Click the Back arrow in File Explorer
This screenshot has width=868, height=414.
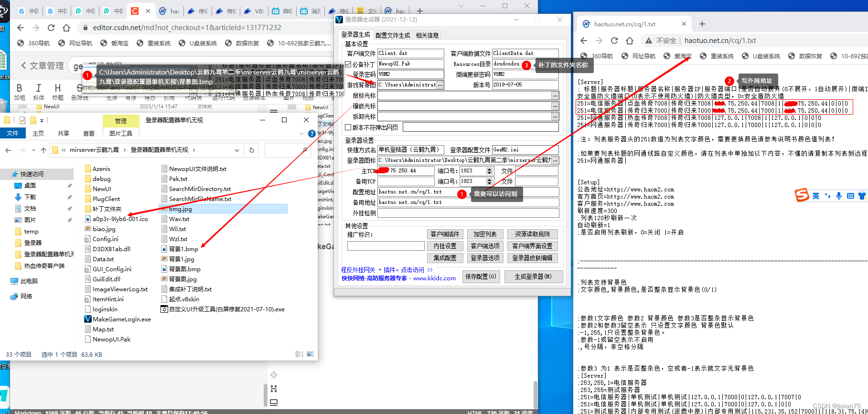(x=8, y=150)
